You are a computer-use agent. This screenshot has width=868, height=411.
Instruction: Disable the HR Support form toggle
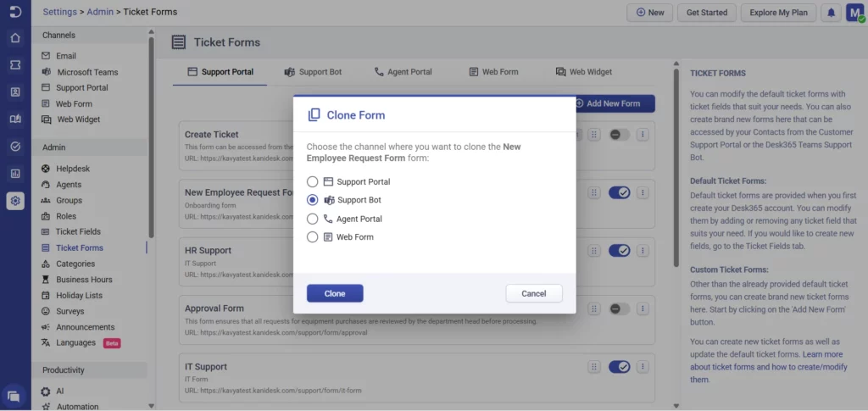coord(620,251)
